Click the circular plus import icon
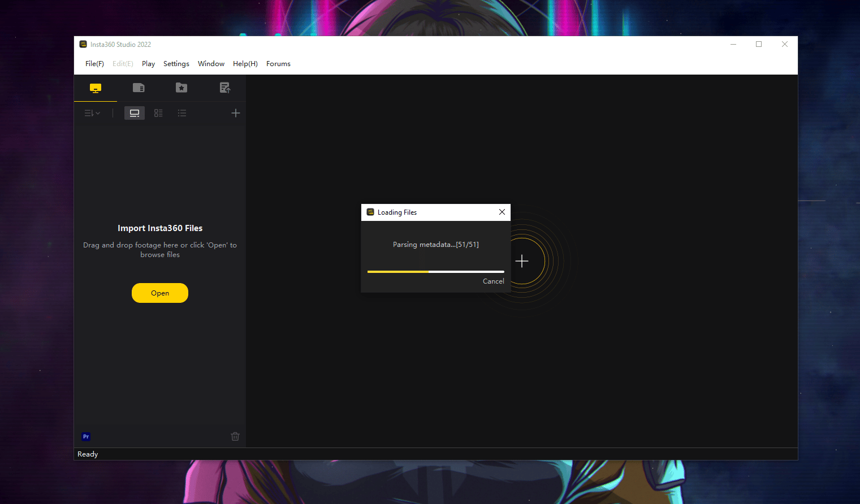Viewport: 860px width, 504px height. pyautogui.click(x=522, y=261)
